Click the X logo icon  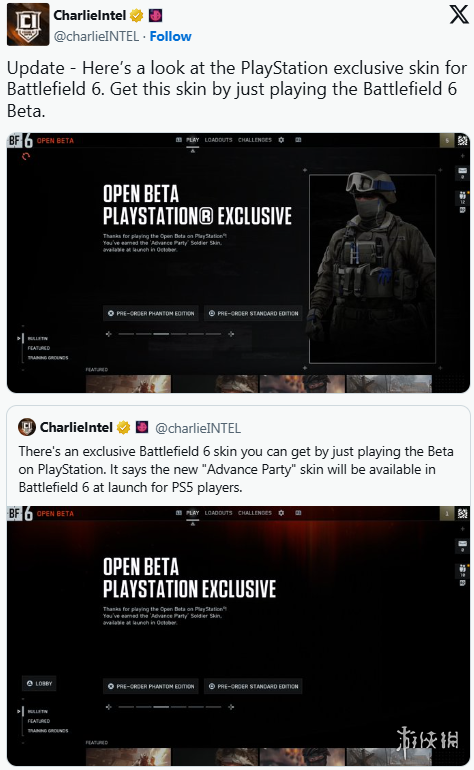pos(459,15)
